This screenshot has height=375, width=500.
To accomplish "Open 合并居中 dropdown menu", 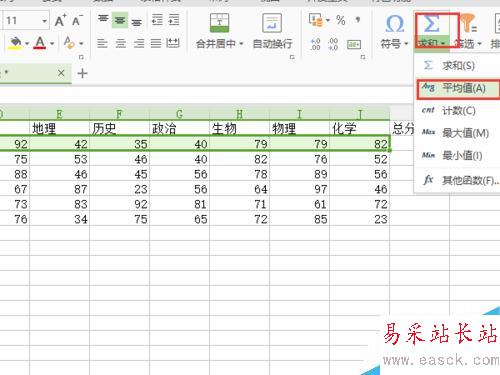I will coord(241,44).
